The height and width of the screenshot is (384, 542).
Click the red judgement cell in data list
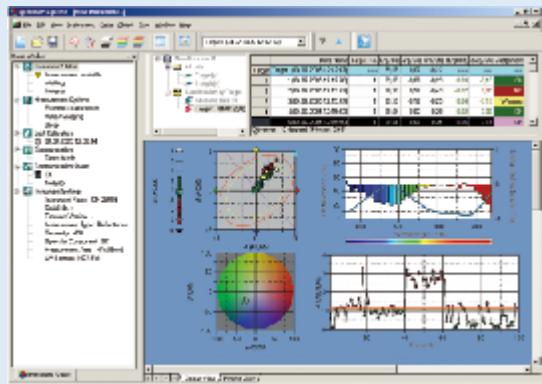coord(508,91)
